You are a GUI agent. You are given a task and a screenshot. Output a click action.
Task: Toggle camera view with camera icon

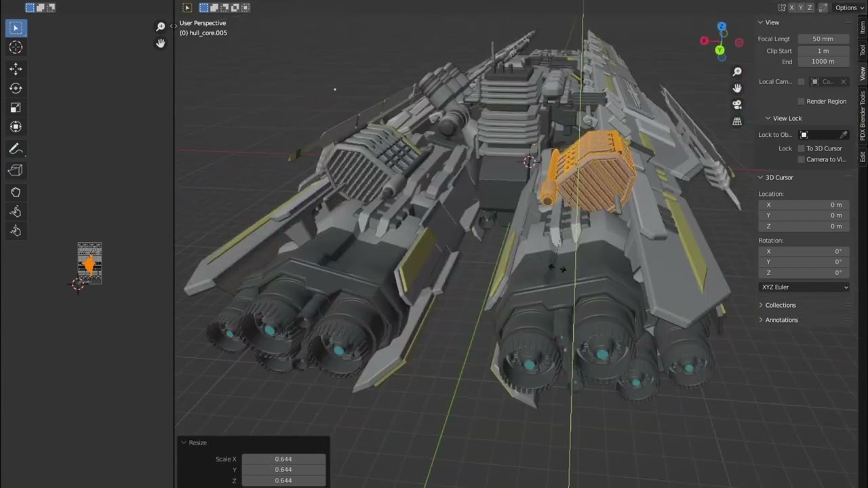tap(737, 104)
